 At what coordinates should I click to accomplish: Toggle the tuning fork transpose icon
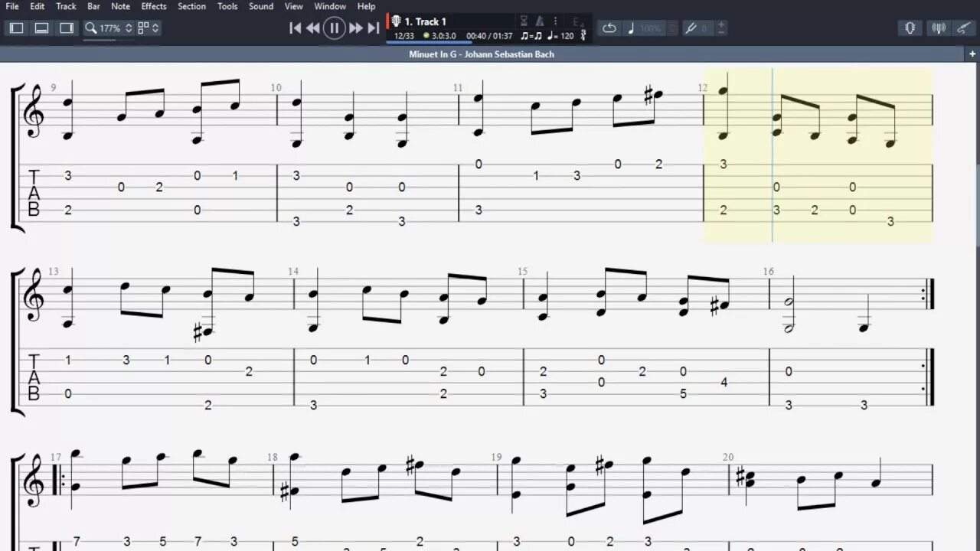691,28
